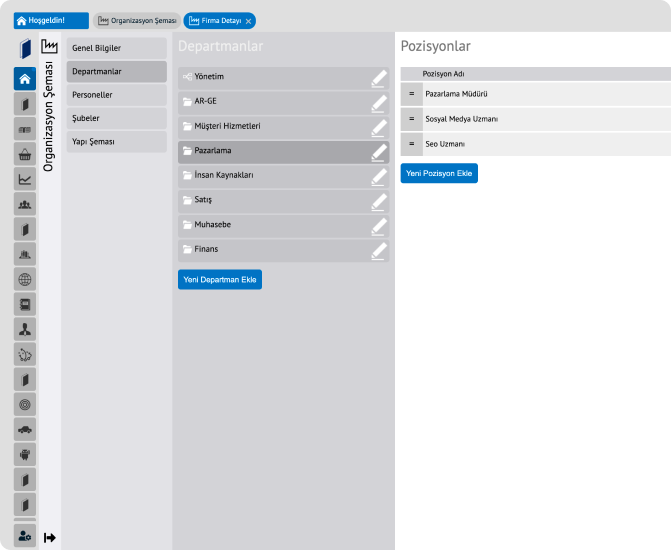Select the Finans department
The height and width of the screenshot is (550, 671).
click(x=283, y=250)
